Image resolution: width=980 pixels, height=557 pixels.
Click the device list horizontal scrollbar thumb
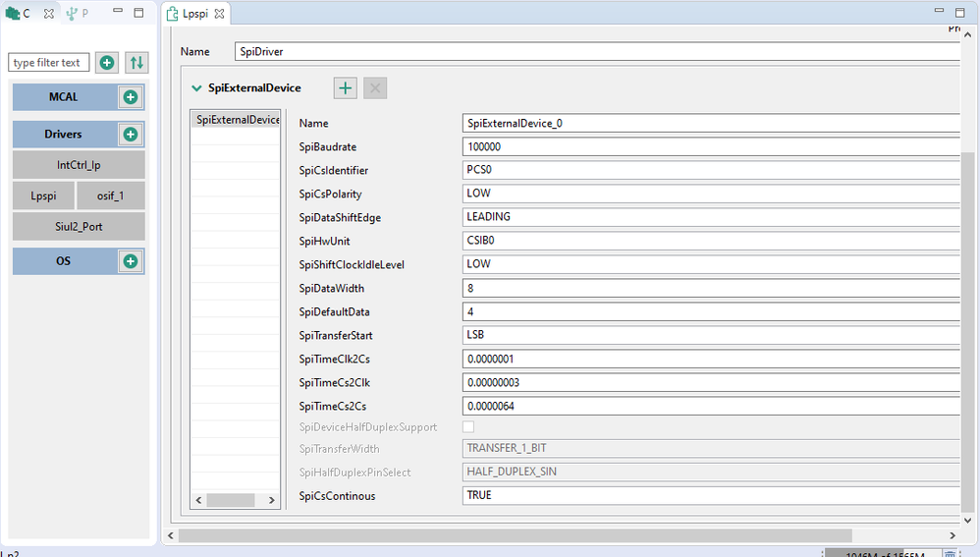[x=231, y=500]
